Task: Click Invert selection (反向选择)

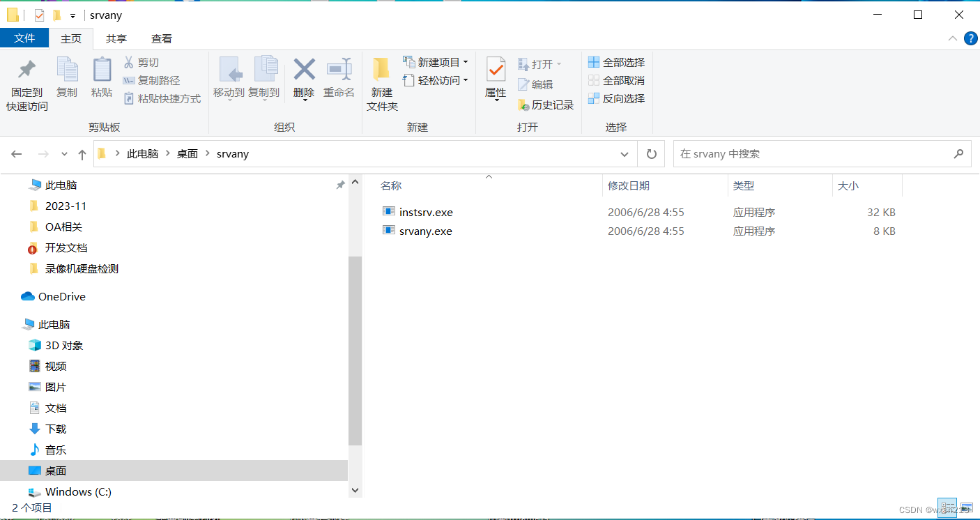Action: point(616,98)
